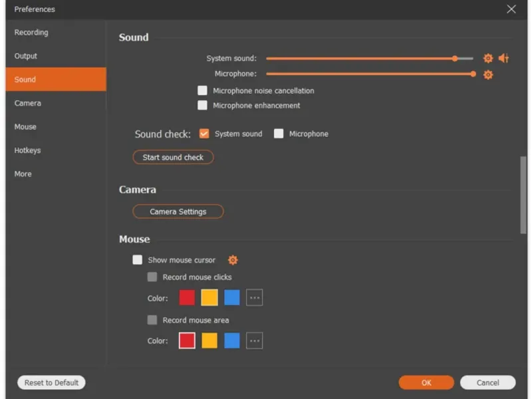
Task: Click Reset to Default
Action: tap(51, 383)
